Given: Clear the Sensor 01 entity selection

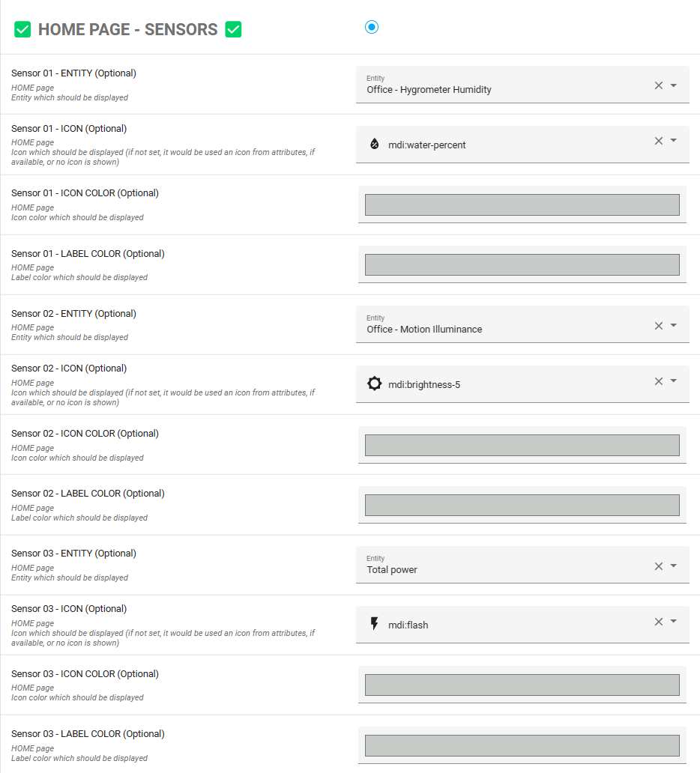Looking at the screenshot, I should pyautogui.click(x=659, y=85).
